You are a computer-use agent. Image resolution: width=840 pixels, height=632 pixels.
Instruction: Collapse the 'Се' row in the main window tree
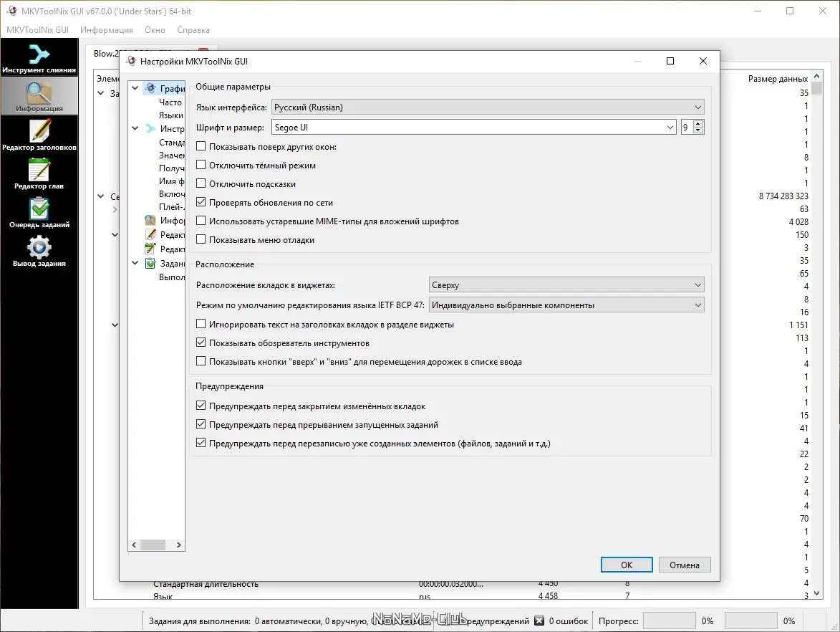[101, 196]
